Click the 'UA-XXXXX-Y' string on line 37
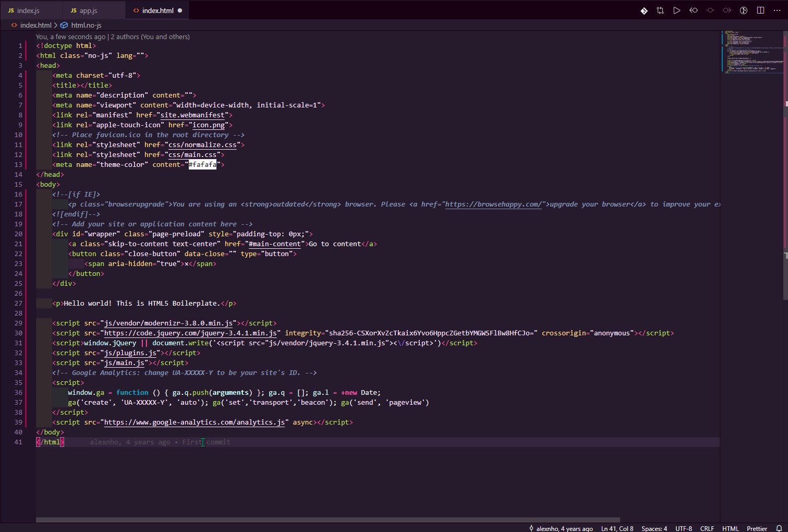The height and width of the screenshot is (532, 788). (144, 402)
